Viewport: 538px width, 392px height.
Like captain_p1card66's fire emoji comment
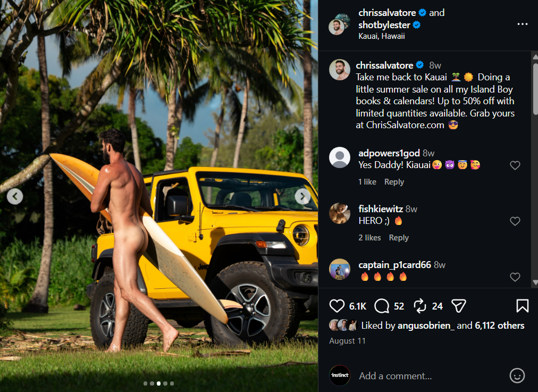[515, 277]
